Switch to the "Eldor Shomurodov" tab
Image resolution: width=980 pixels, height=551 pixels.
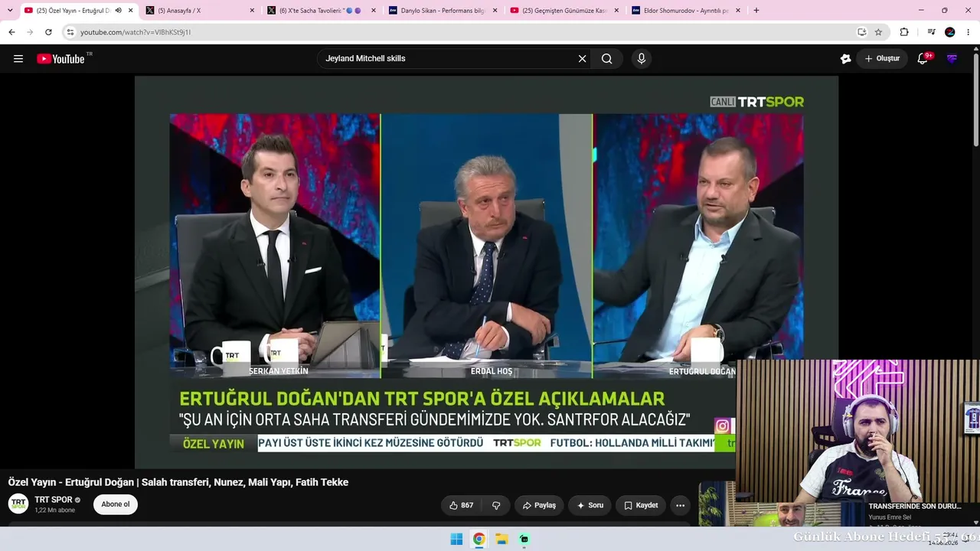[x=686, y=11]
